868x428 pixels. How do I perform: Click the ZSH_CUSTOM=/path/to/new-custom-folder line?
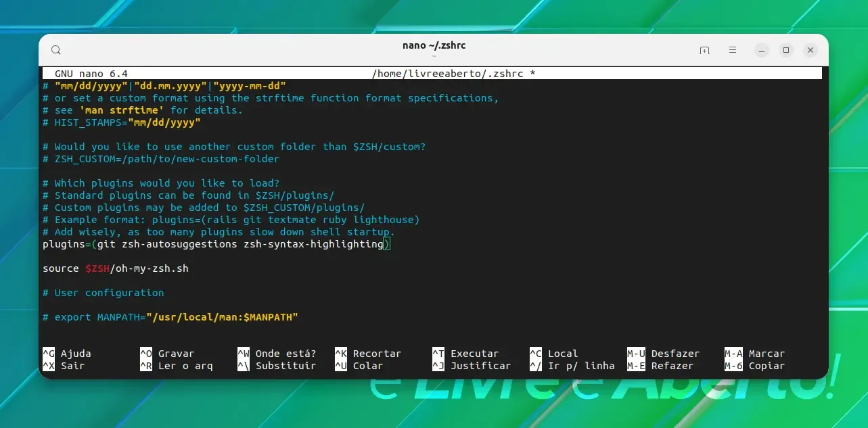(x=161, y=159)
